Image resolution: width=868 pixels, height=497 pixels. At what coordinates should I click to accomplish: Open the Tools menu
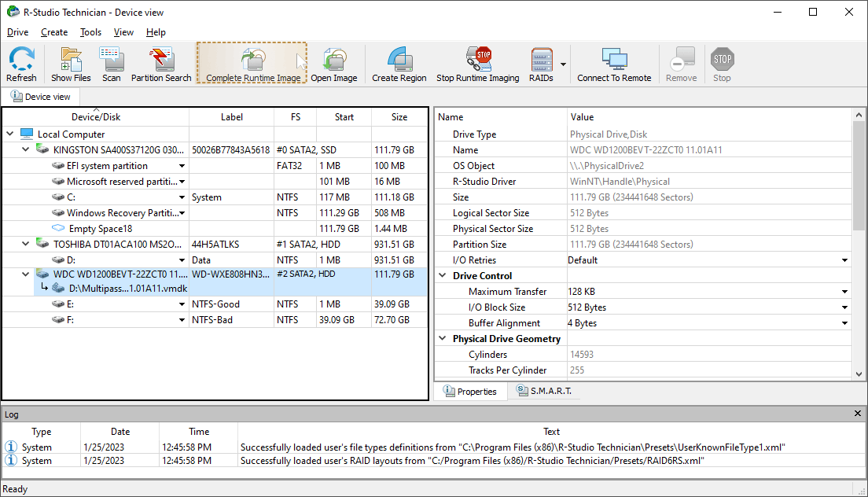pyautogui.click(x=90, y=32)
